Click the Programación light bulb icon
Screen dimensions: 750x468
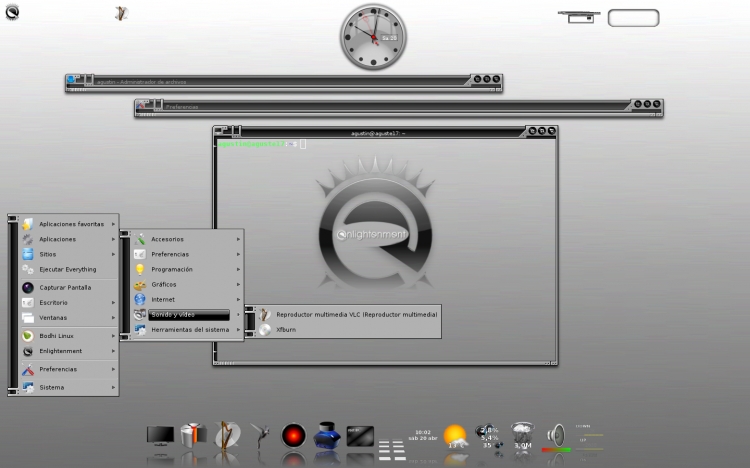coord(140,269)
